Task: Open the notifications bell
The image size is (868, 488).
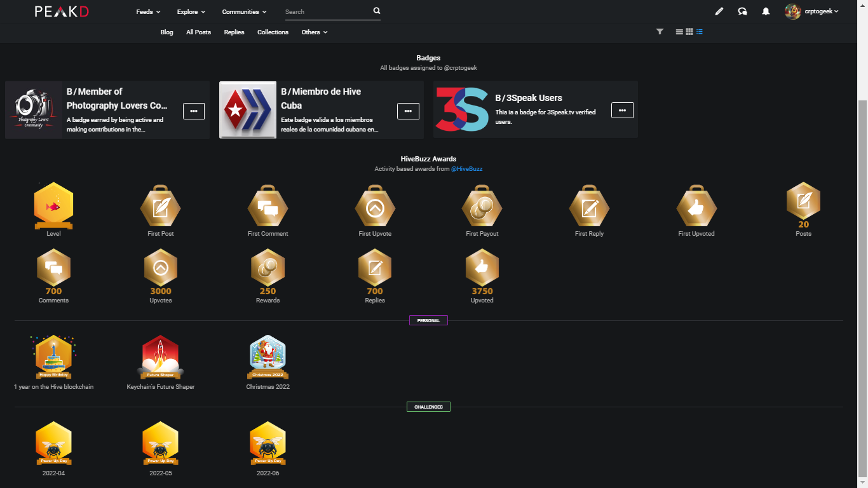Action: point(766,11)
